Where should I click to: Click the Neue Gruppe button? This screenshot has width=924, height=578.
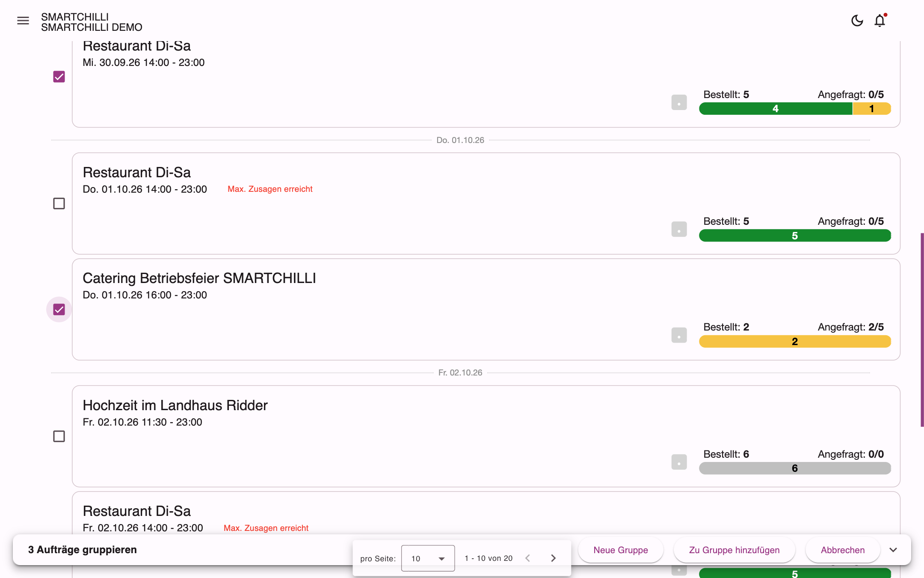(x=621, y=550)
